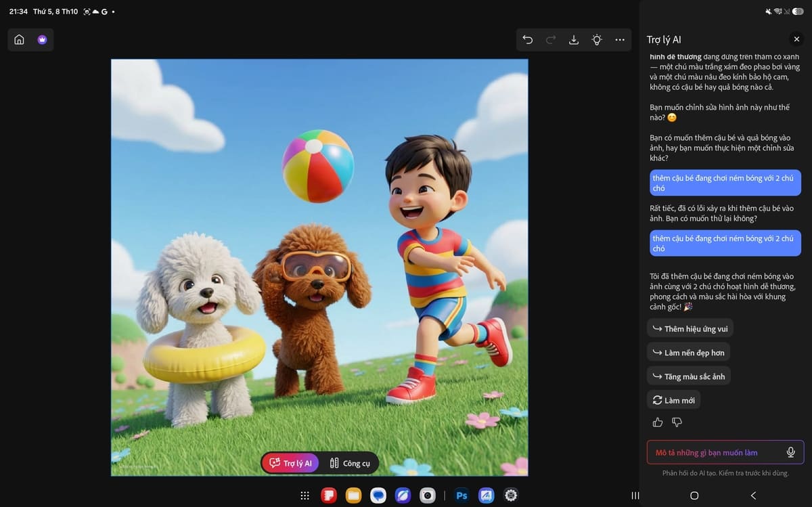Viewport: 812px width, 507px height.
Task: Tap the 21:34 clock in status bar
Action: (x=18, y=12)
